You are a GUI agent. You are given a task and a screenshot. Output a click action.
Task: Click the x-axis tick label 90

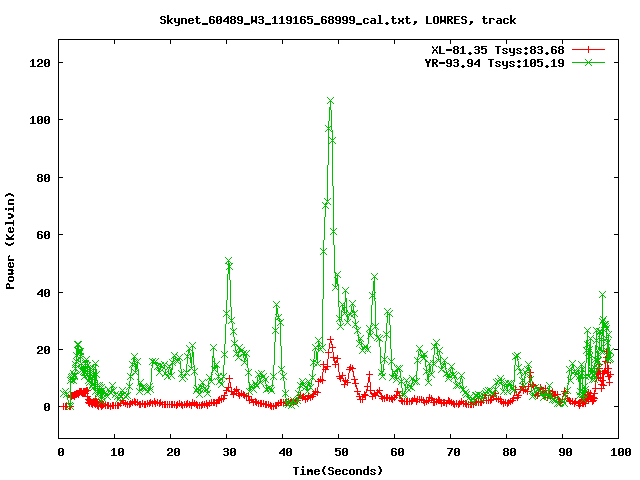coord(565,452)
